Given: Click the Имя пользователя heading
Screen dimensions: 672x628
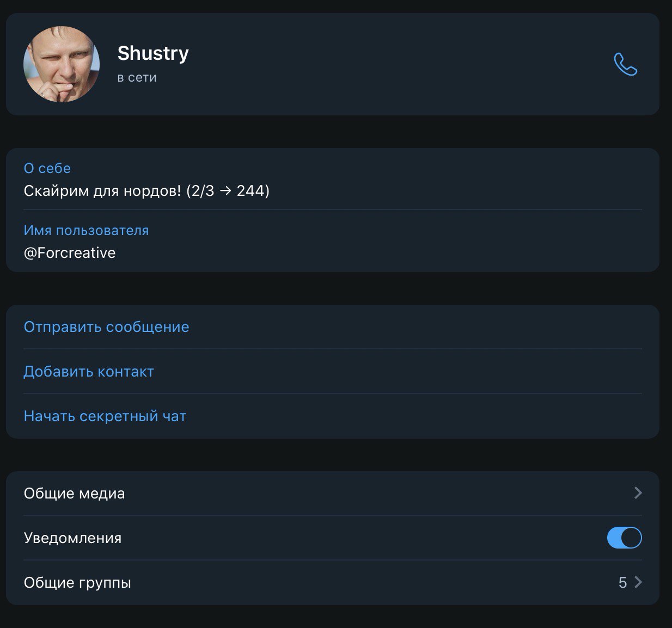Looking at the screenshot, I should tap(86, 230).
